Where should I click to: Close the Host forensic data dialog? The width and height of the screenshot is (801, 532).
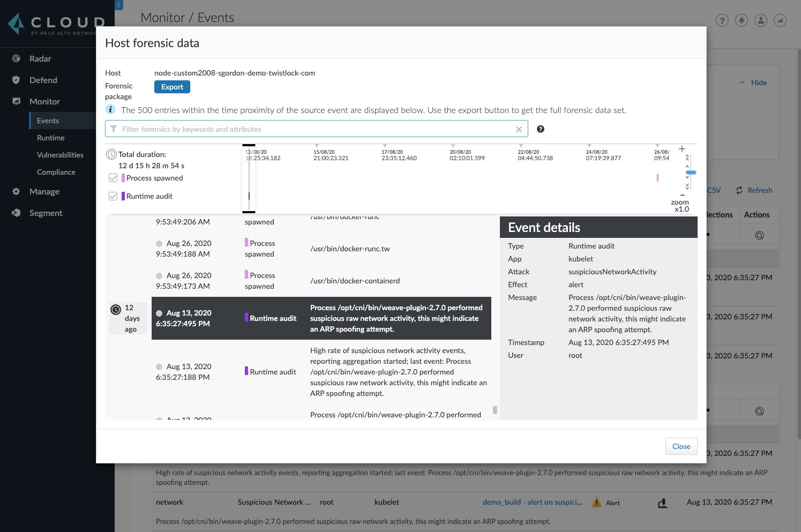click(x=681, y=446)
